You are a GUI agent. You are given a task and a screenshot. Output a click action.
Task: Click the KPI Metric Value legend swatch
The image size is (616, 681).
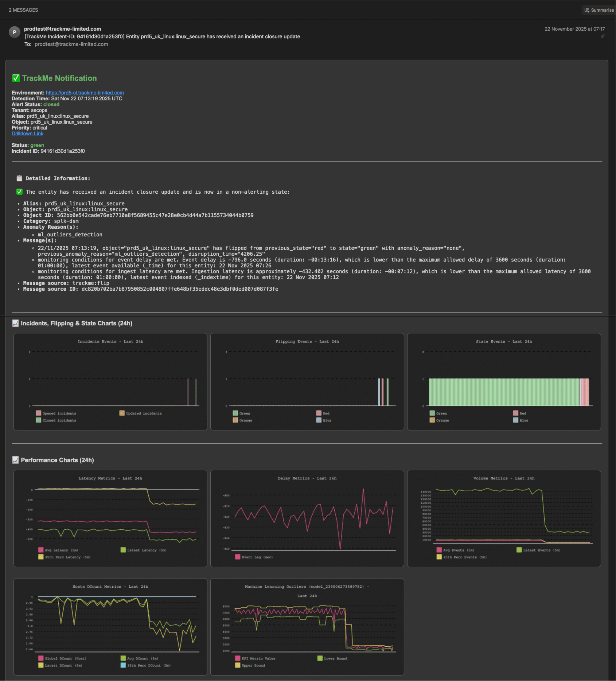tap(238, 658)
